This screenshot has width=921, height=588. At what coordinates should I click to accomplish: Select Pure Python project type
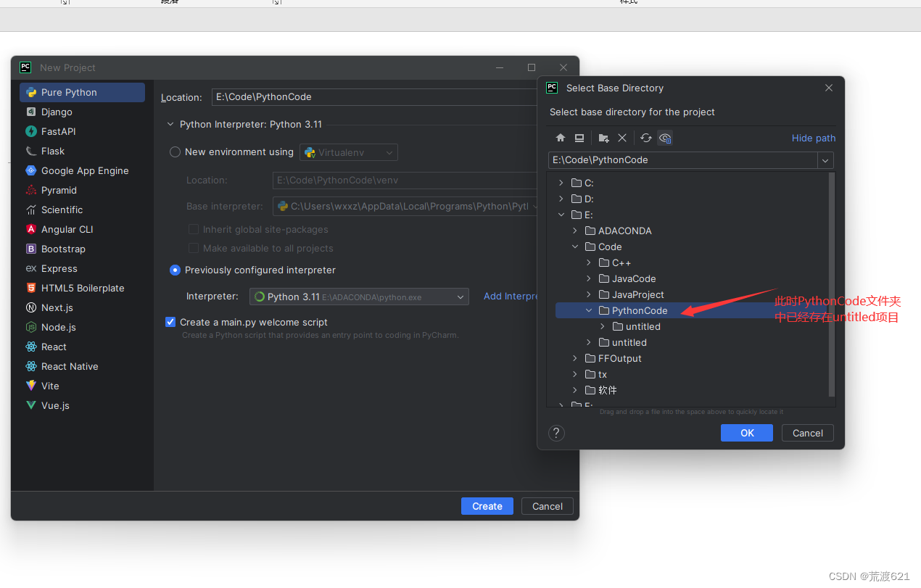click(x=82, y=92)
